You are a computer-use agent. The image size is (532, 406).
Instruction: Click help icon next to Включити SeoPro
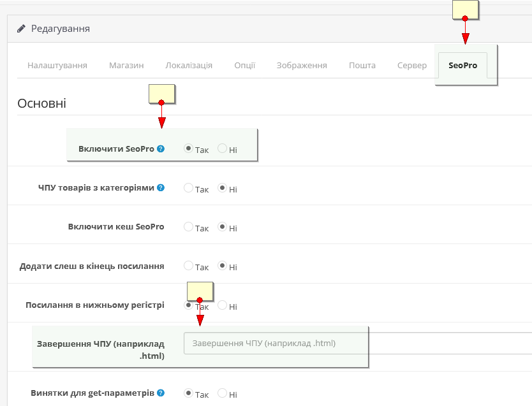(x=161, y=149)
